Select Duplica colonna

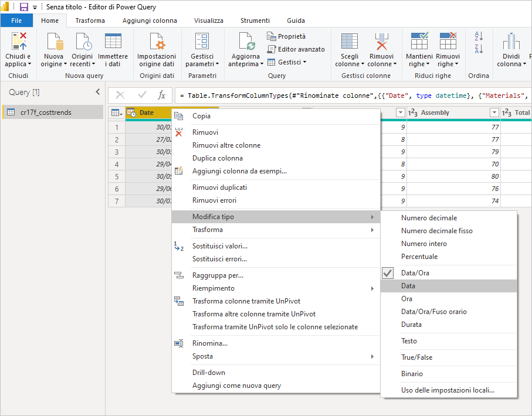tap(276, 158)
